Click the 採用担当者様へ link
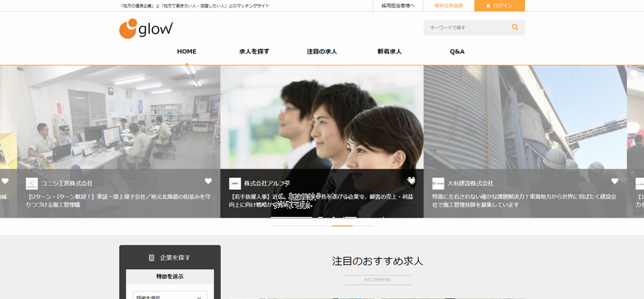 tap(398, 6)
